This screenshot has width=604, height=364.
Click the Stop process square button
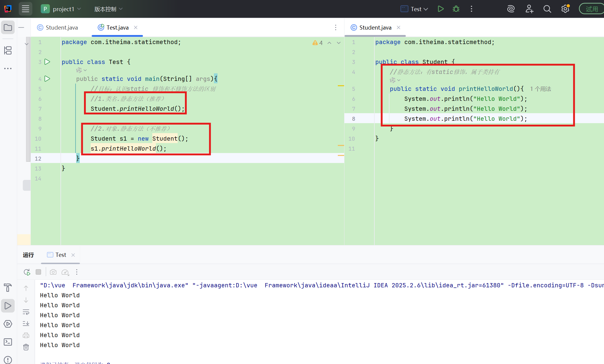[38, 272]
